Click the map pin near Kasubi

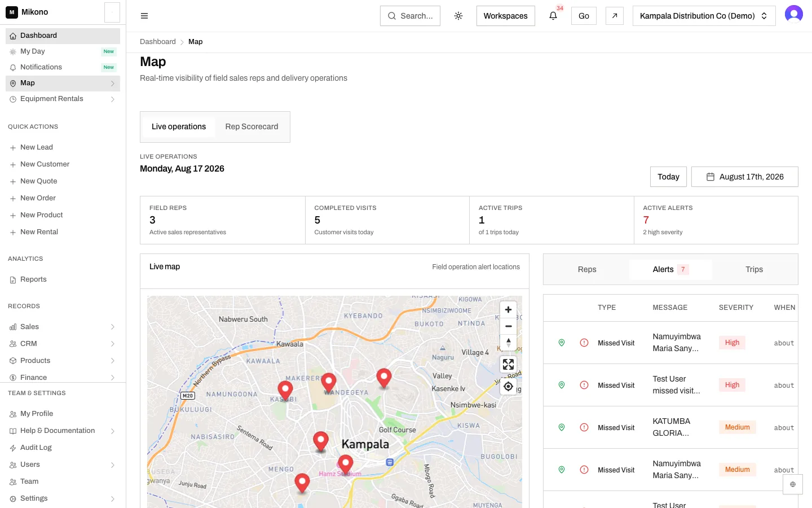pyautogui.click(x=285, y=390)
